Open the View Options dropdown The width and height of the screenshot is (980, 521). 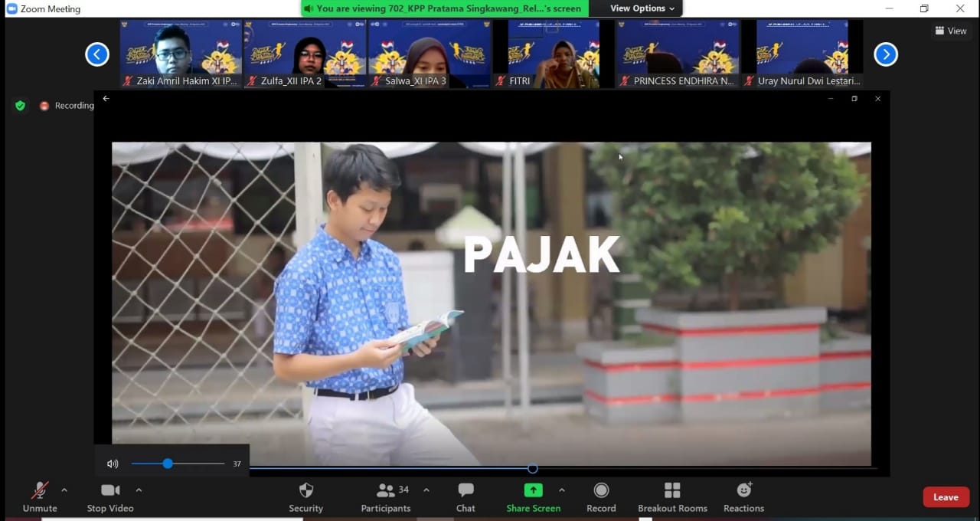[642, 8]
